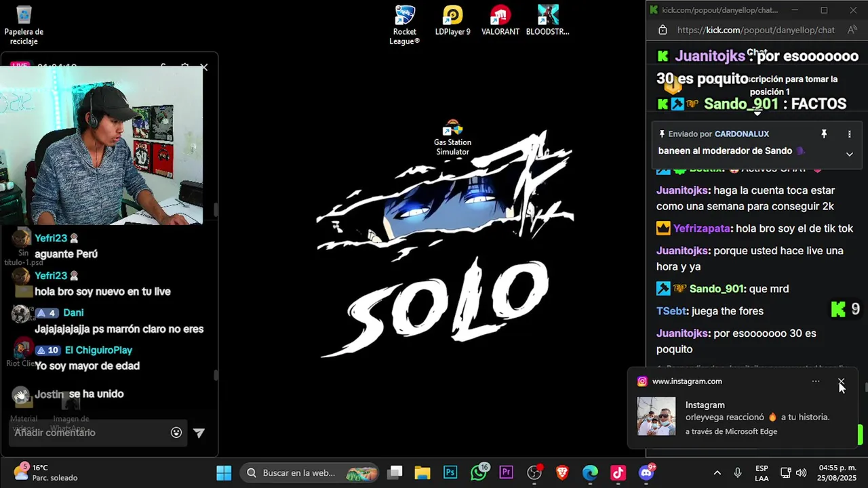Screen dimensions: 868x488
Task: Expand the pinned message with the chevron
Action: point(849,154)
